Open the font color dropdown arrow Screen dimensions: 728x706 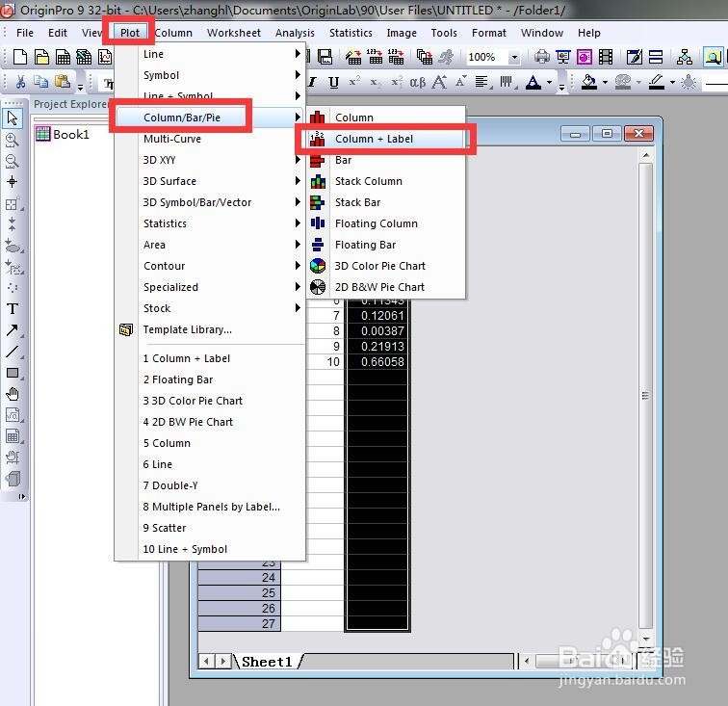coord(550,83)
